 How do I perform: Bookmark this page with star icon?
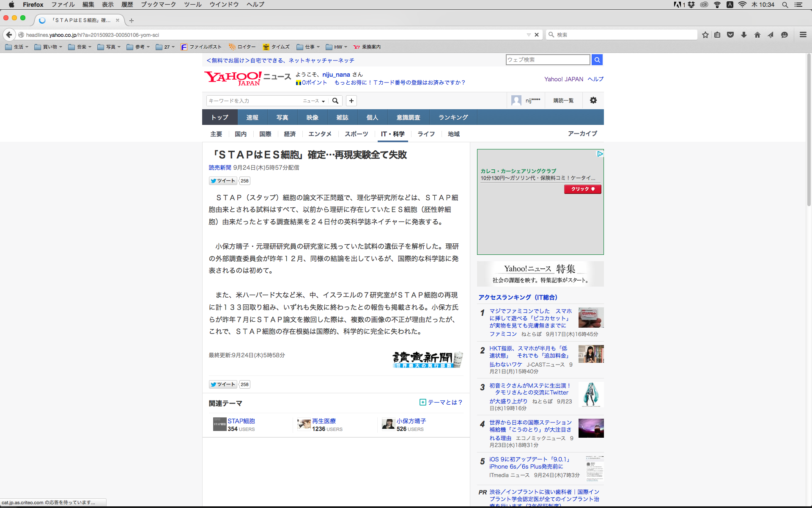tap(705, 35)
